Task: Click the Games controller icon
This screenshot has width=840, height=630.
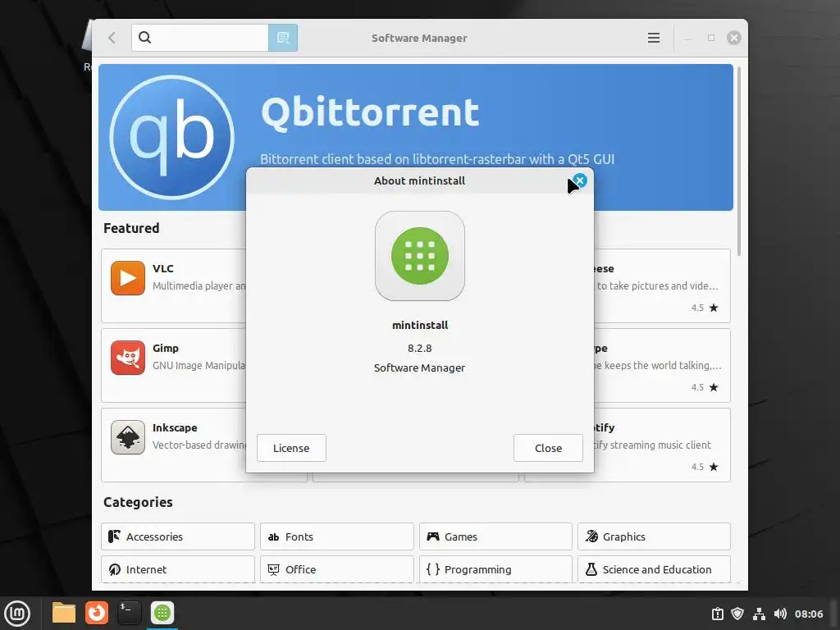Action: [x=433, y=536]
